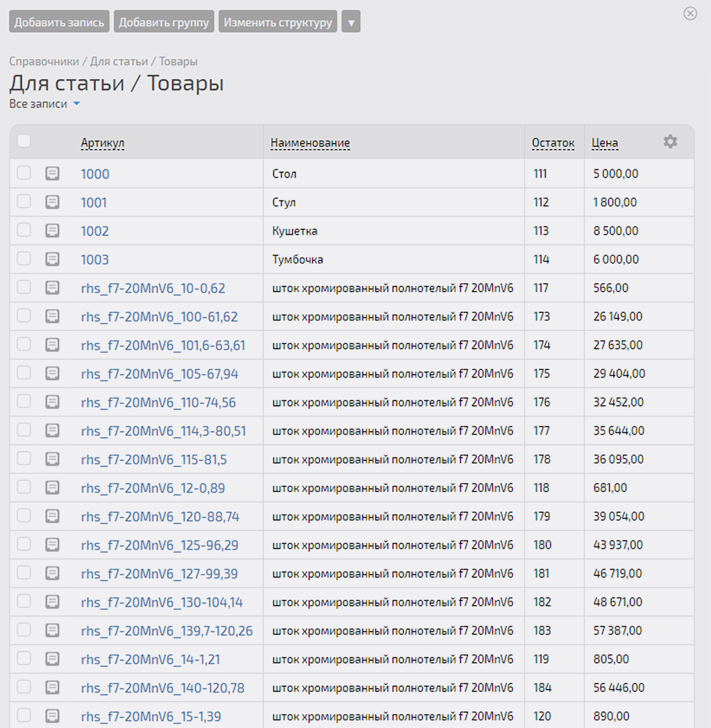
Task: Tick the select-all checkbox in table header
Action: (24, 141)
